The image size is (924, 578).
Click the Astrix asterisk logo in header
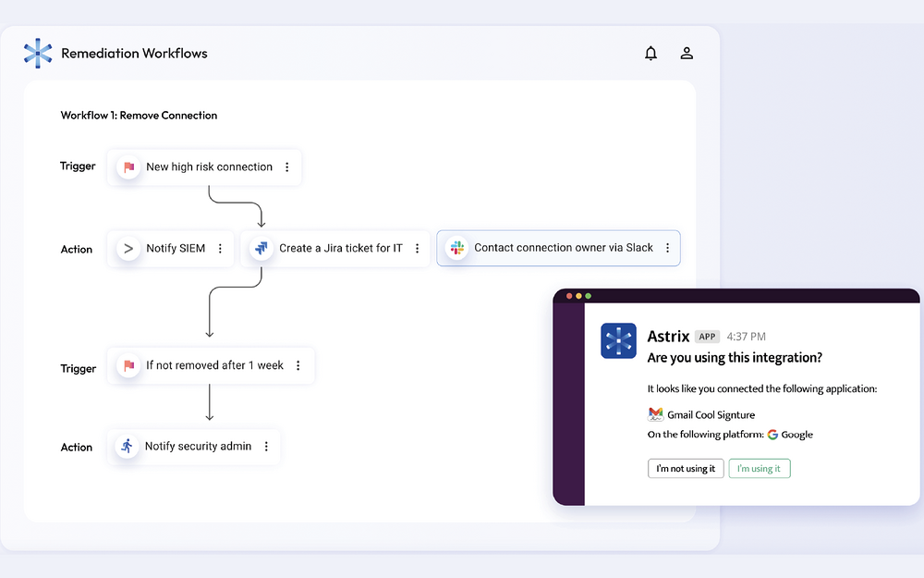pyautogui.click(x=38, y=53)
